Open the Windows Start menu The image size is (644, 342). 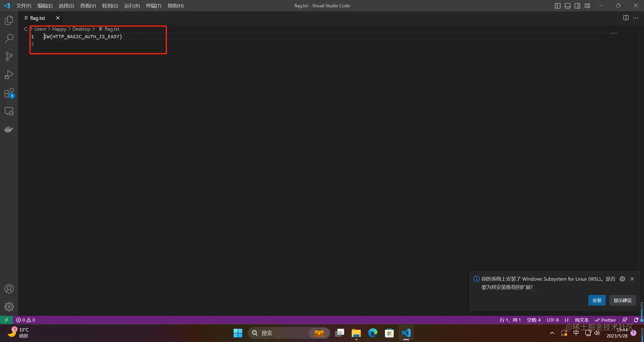tap(238, 333)
